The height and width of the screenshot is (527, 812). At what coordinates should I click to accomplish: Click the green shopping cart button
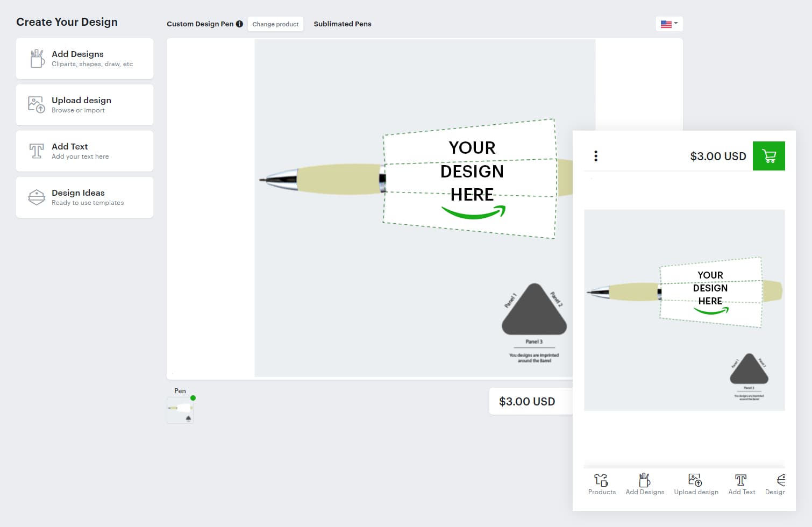click(x=768, y=156)
